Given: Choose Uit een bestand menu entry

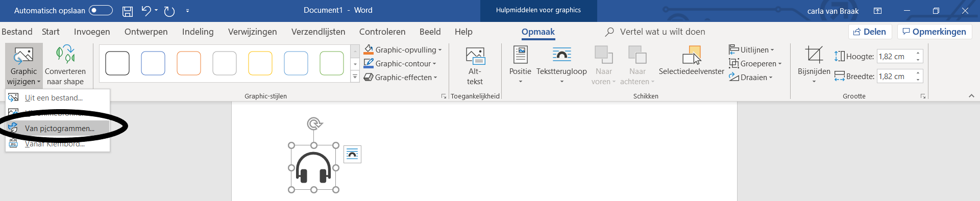Looking at the screenshot, I should click(x=58, y=97).
